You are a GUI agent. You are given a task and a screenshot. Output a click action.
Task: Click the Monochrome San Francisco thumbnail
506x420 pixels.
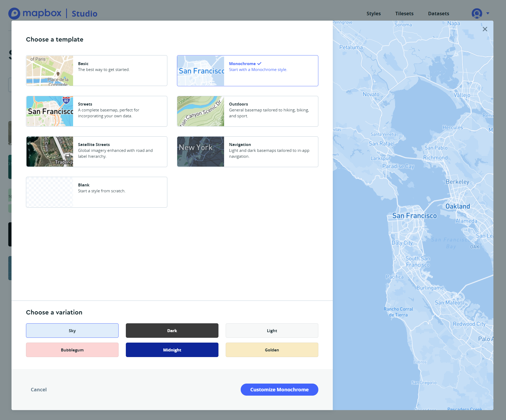201,71
